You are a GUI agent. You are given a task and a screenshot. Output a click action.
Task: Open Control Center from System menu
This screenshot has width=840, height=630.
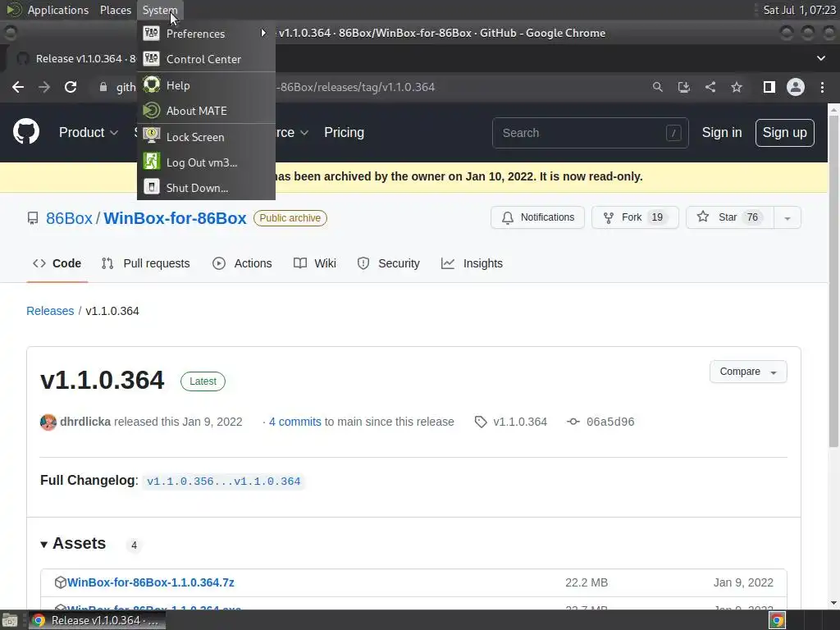pyautogui.click(x=206, y=59)
